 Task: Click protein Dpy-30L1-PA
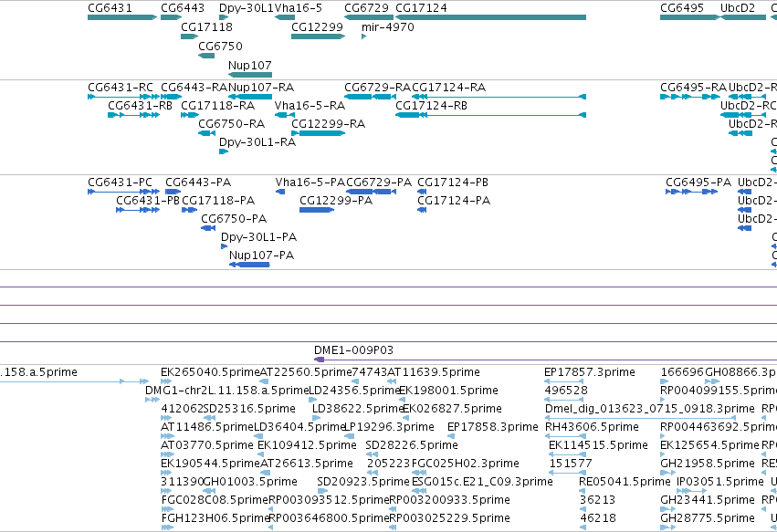[x=224, y=246]
